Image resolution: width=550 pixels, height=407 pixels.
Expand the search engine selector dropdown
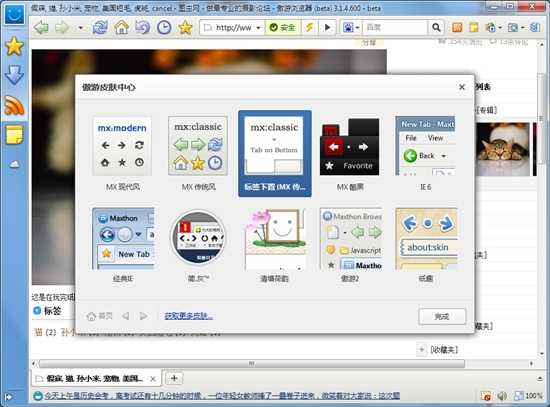tap(358, 27)
